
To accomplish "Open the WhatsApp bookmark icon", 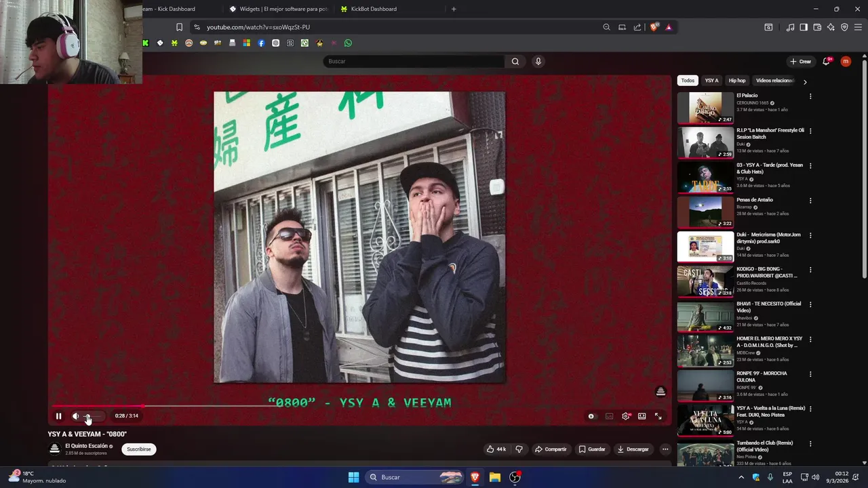I will coord(348,43).
